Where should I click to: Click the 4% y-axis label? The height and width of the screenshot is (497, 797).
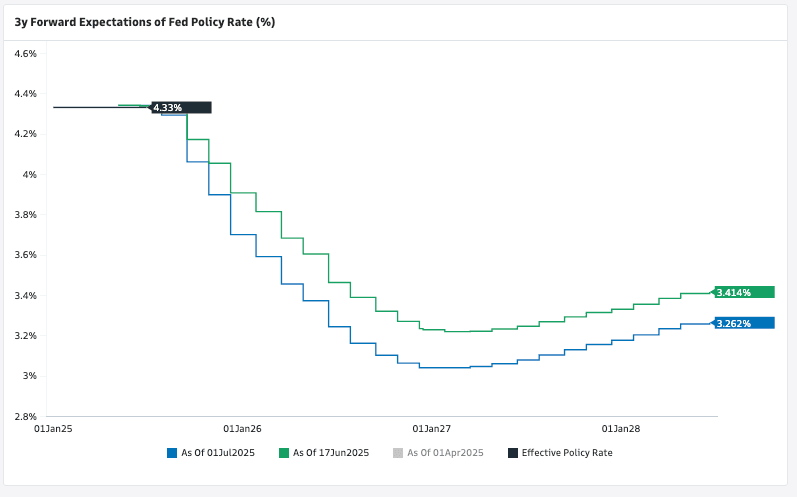[x=30, y=174]
